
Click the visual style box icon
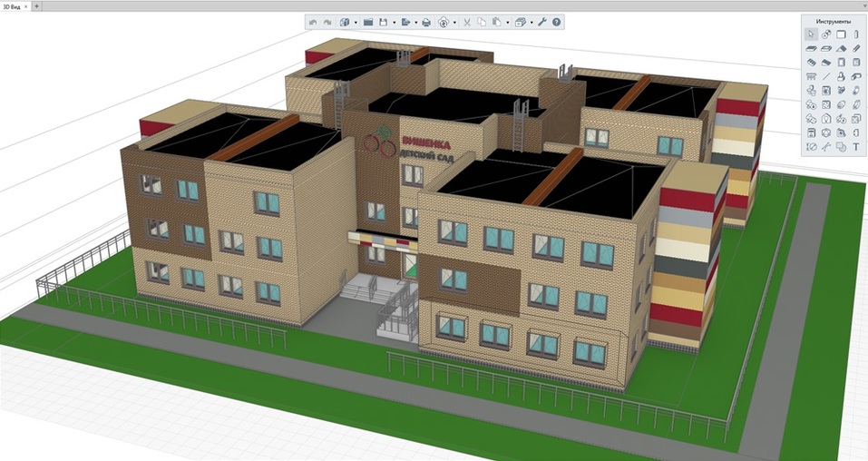[521, 22]
